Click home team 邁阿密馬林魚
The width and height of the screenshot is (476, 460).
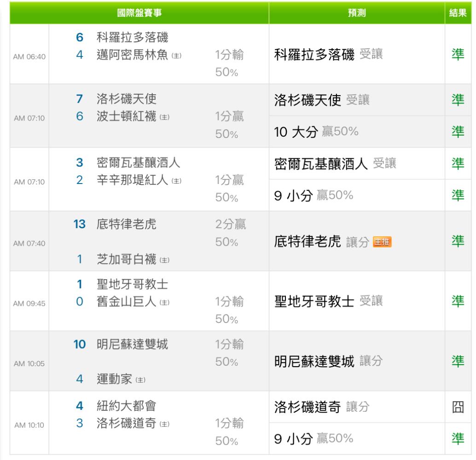133,55
